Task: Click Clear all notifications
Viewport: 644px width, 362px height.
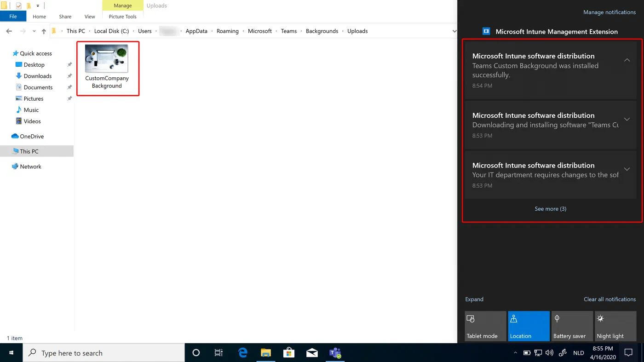Action: pyautogui.click(x=609, y=299)
